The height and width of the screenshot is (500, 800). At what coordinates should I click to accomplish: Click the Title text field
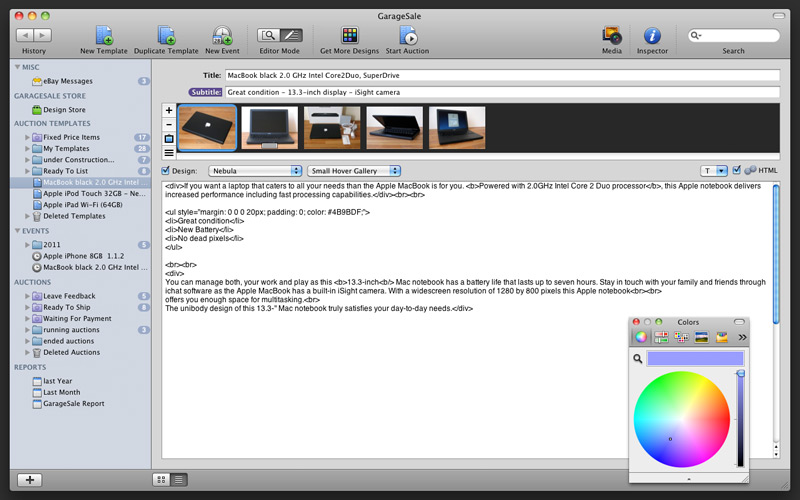coord(503,76)
